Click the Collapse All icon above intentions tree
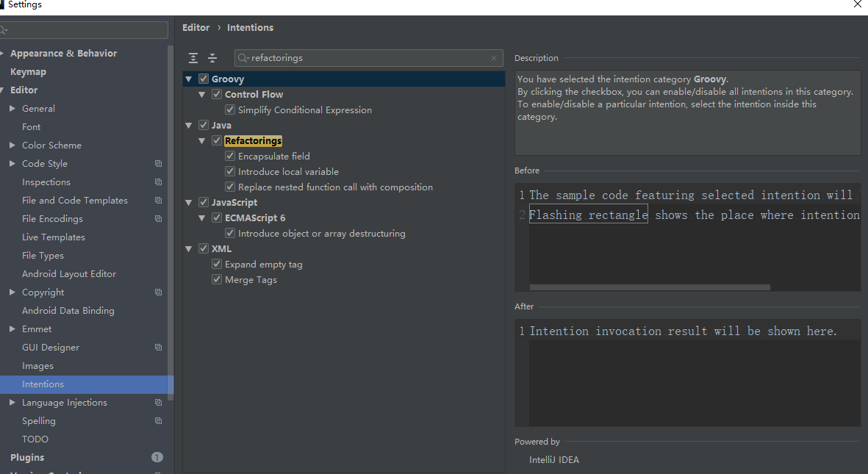Image resolution: width=868 pixels, height=474 pixels. [212, 58]
